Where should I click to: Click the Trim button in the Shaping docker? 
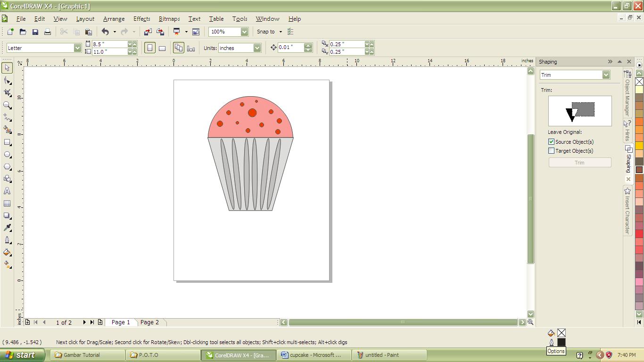tap(579, 162)
